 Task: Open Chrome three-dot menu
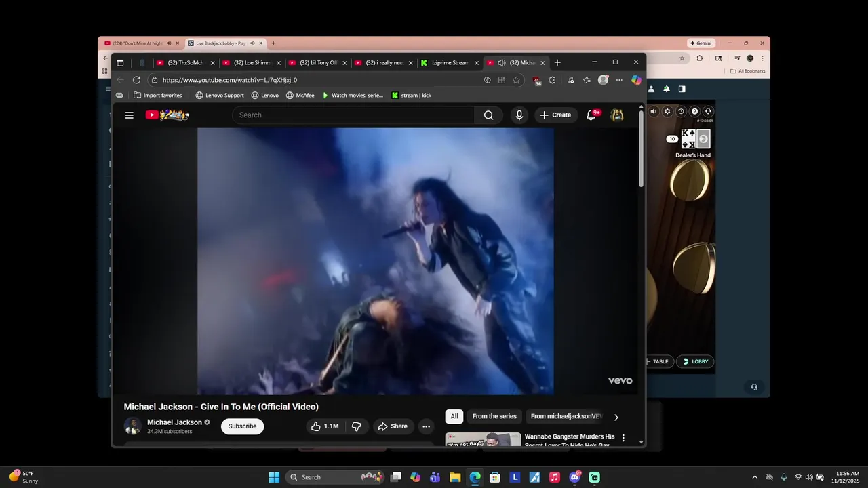(762, 58)
